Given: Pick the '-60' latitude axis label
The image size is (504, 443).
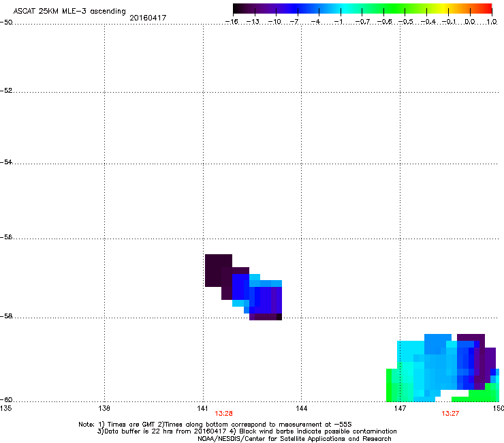Looking at the screenshot, I should (x=6, y=399).
